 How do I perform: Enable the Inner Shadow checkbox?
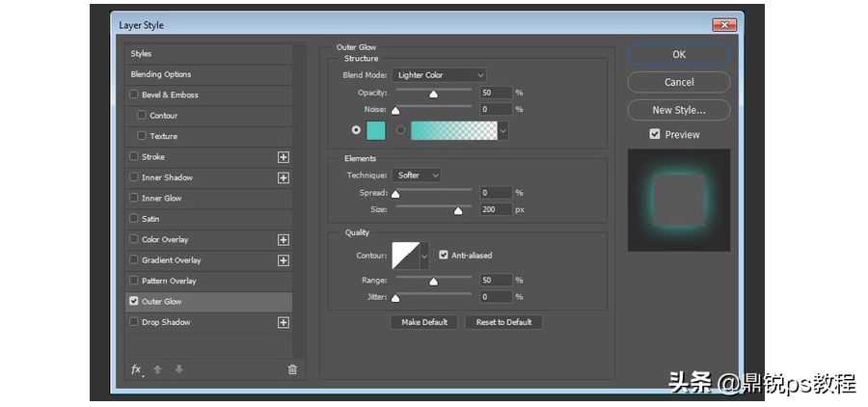pyautogui.click(x=133, y=177)
